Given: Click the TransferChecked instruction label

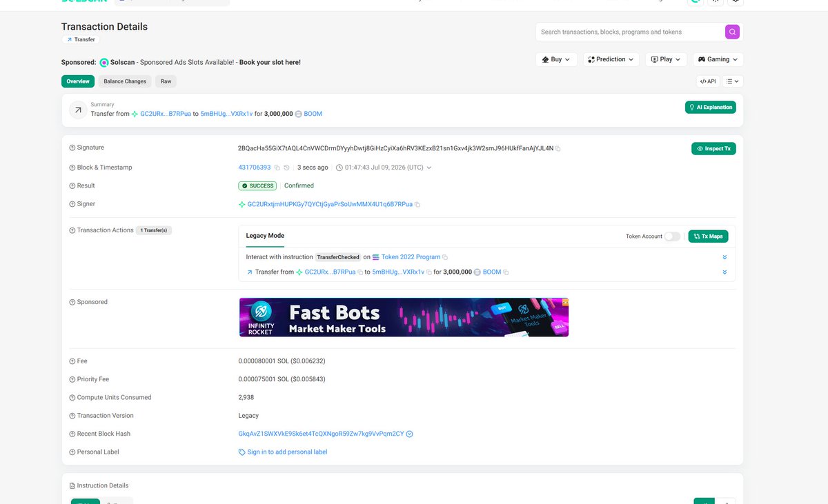Looking at the screenshot, I should 338,257.
